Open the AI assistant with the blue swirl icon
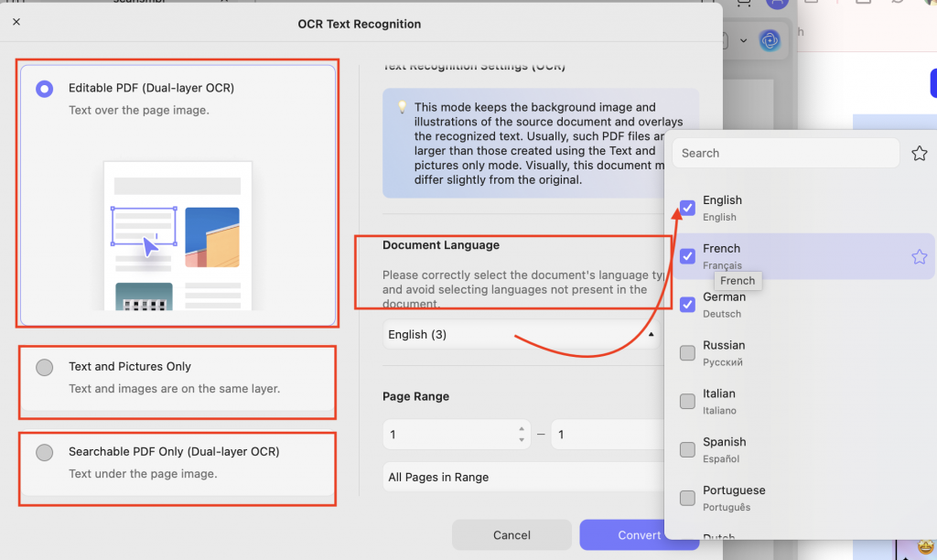 coord(771,40)
